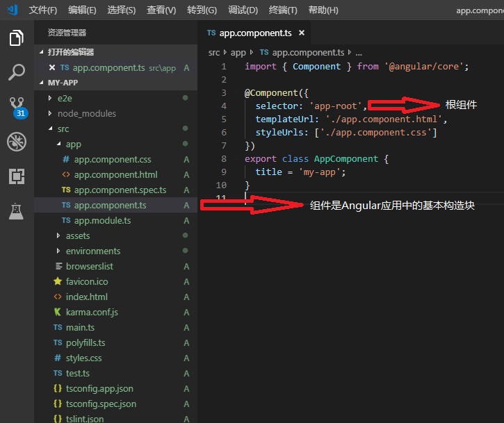Click src in the breadcrumb path
The width and height of the screenshot is (504, 423).
click(x=213, y=52)
